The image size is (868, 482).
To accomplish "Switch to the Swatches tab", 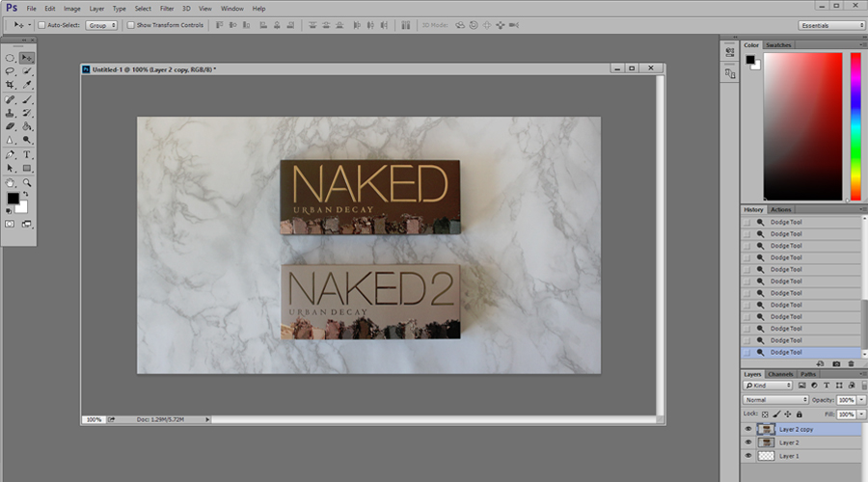I will pos(778,45).
